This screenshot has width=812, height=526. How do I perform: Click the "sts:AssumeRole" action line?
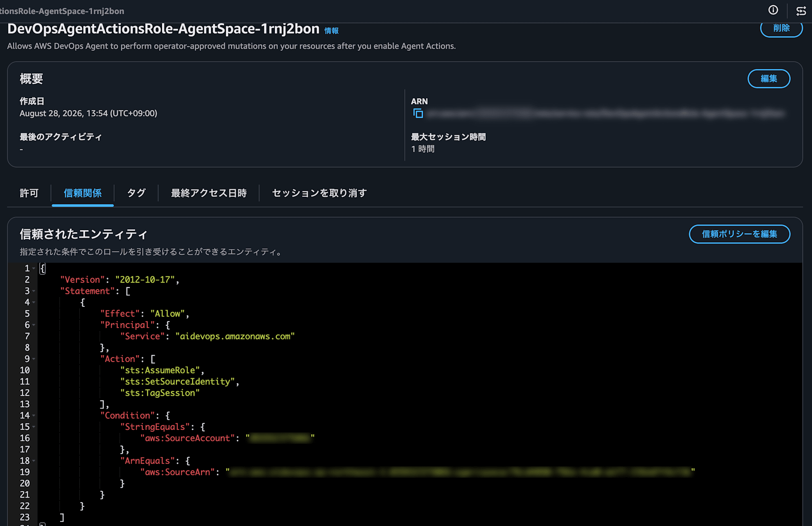pos(160,371)
